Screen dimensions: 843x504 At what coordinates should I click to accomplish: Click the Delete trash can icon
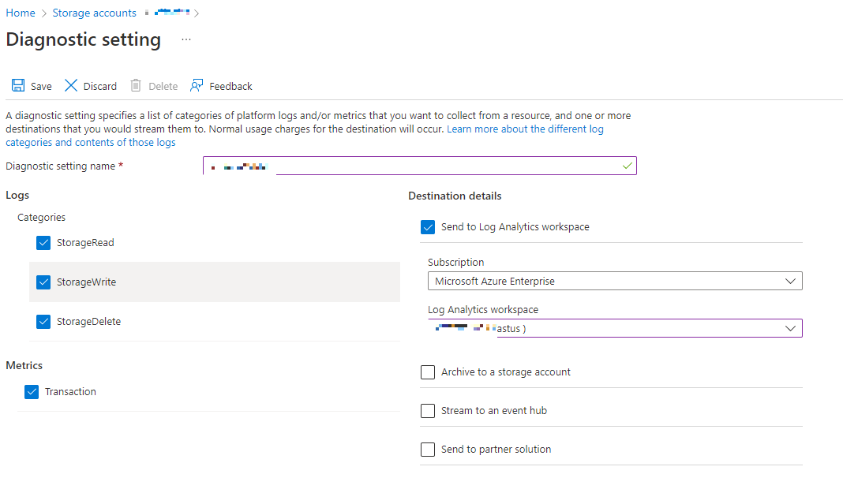136,86
